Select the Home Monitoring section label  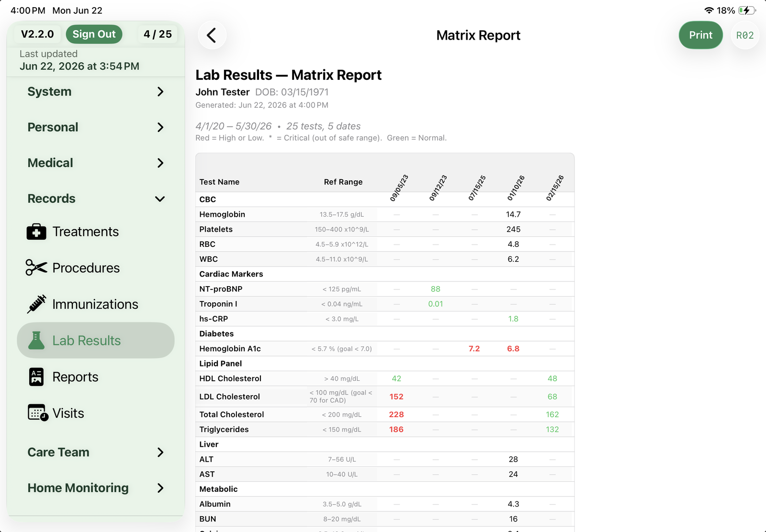[x=78, y=488]
